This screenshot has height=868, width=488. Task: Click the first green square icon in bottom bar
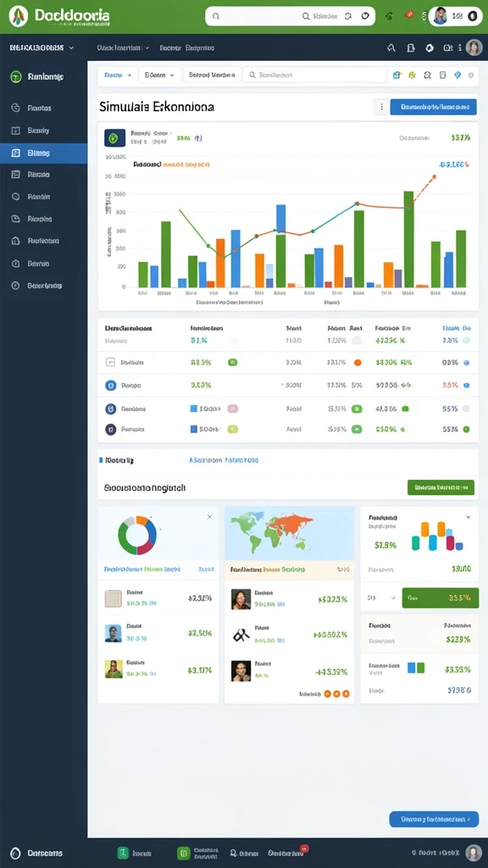[x=123, y=853]
